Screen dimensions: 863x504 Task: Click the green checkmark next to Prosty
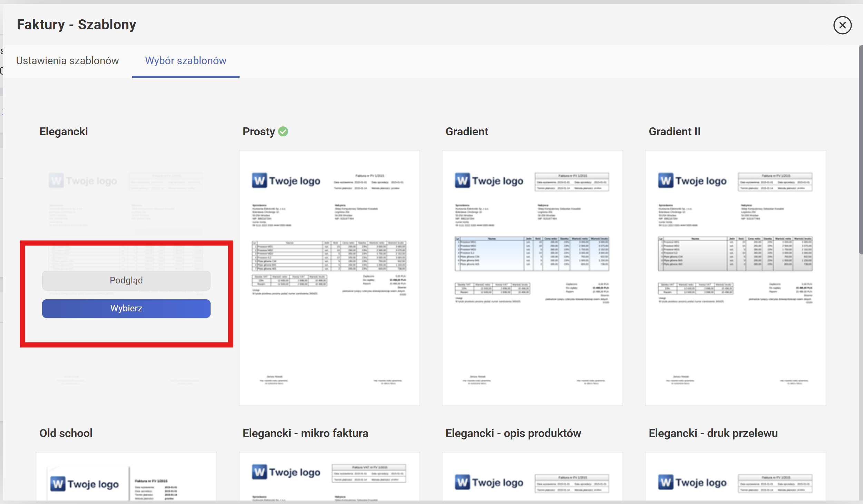click(283, 132)
